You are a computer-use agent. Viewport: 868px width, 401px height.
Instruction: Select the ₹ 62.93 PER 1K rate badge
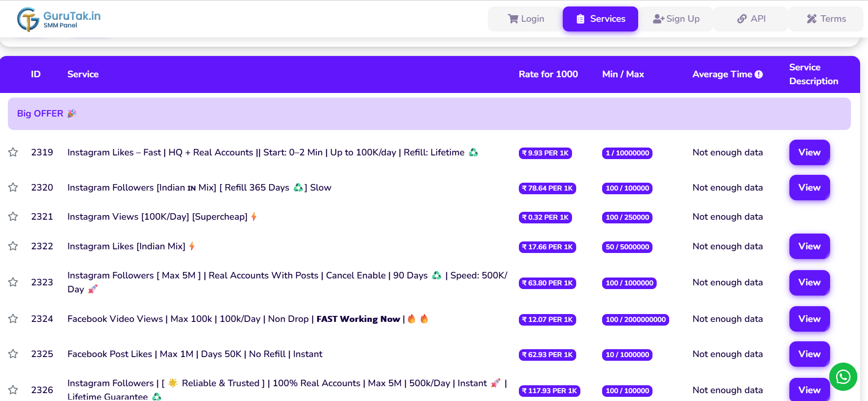548,355
